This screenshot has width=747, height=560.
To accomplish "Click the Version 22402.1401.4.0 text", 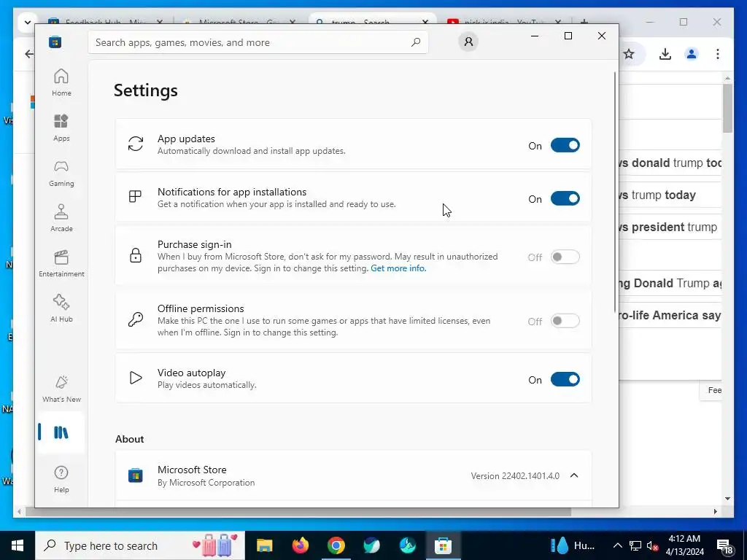I will point(515,475).
